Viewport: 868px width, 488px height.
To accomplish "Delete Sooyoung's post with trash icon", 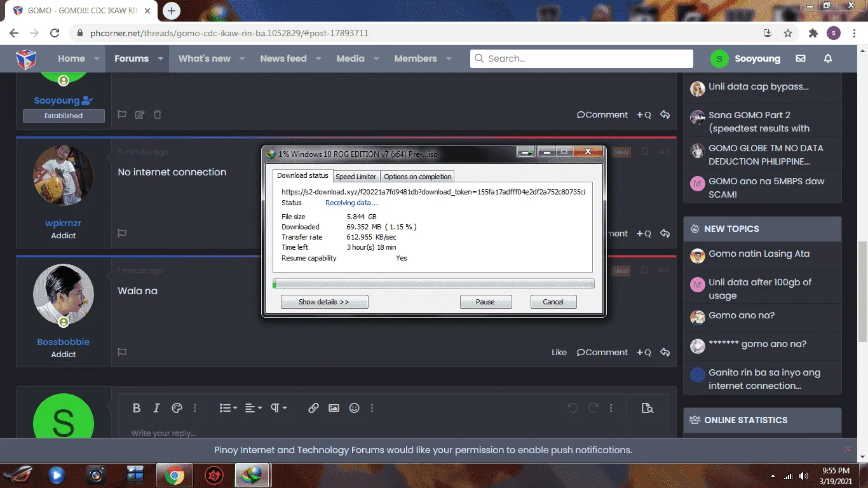I will (158, 115).
